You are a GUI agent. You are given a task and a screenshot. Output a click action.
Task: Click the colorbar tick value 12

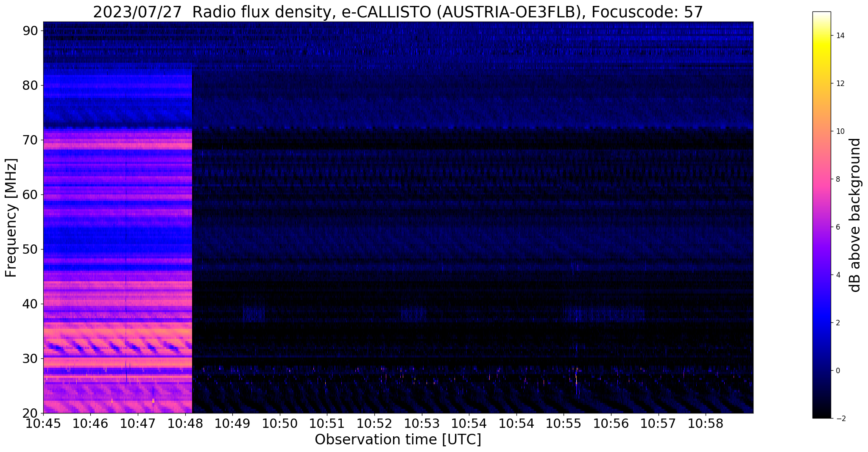(840, 84)
